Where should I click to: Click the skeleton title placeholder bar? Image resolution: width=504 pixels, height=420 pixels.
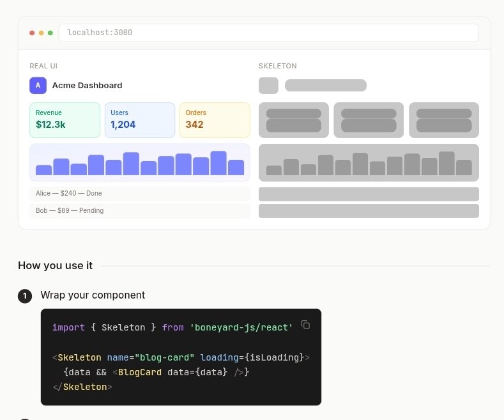coord(326,86)
